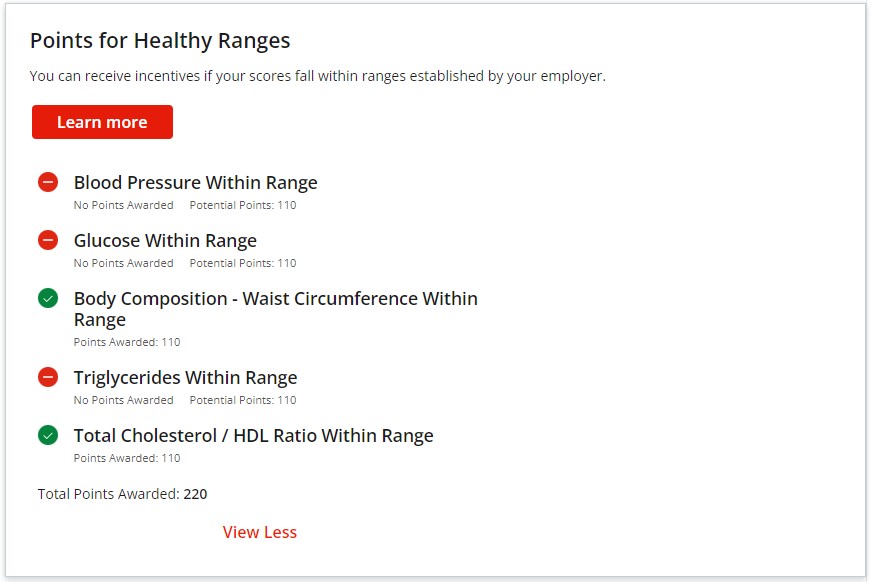Click the red minus icon beside Triglycerides
This screenshot has height=582, width=871.
pos(48,377)
